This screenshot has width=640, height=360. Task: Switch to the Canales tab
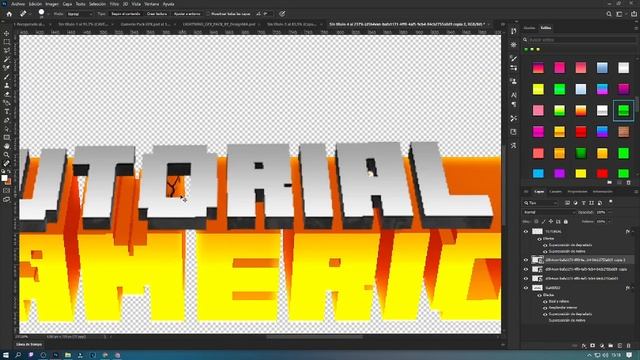(x=556, y=191)
